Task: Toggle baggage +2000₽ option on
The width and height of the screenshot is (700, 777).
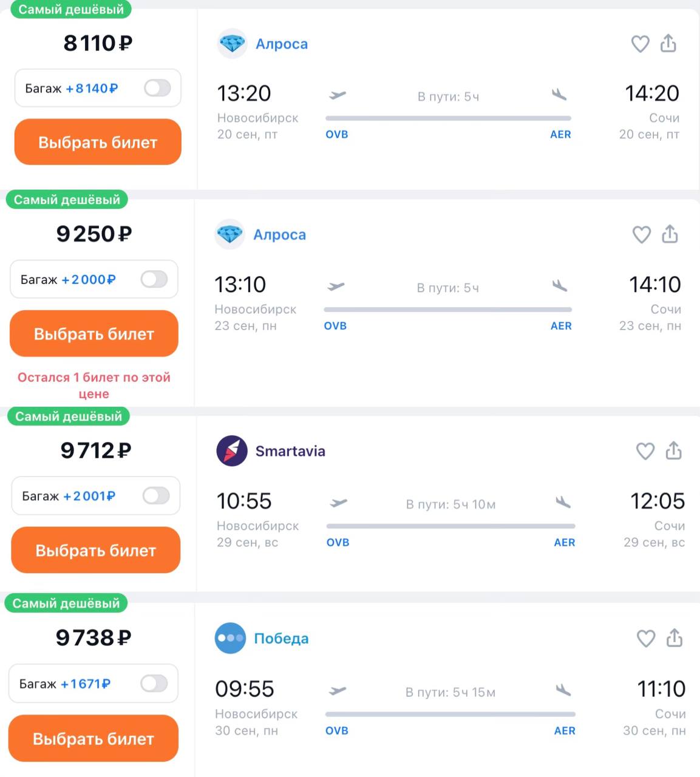Action: point(154,279)
